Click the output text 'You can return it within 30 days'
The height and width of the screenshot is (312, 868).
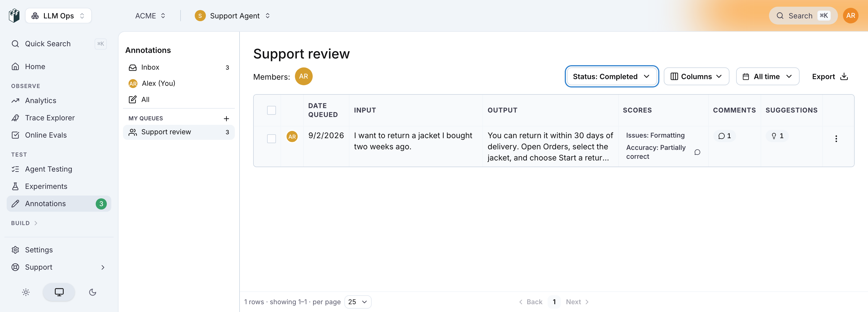click(x=550, y=146)
